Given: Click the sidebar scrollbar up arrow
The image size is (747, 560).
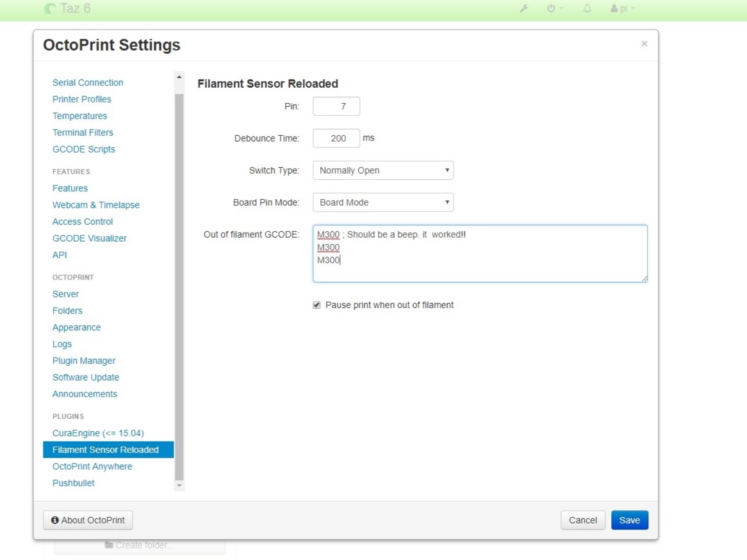Looking at the screenshot, I should coord(179,77).
